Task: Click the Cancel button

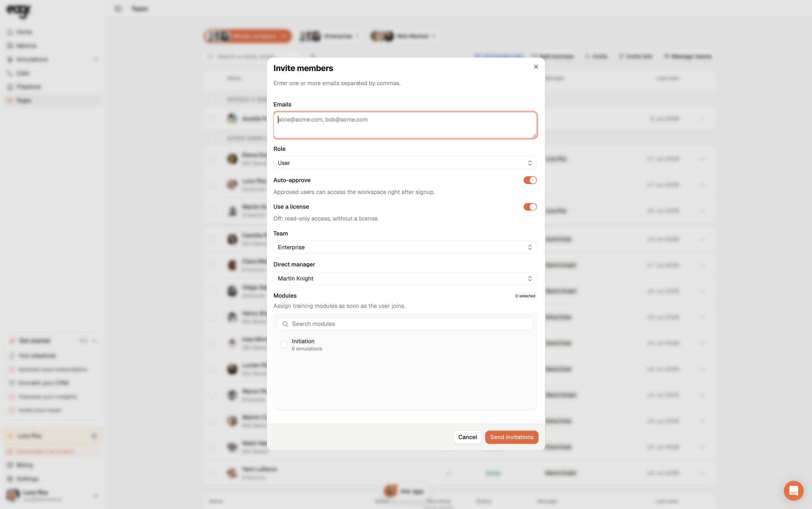Action: 468,437
